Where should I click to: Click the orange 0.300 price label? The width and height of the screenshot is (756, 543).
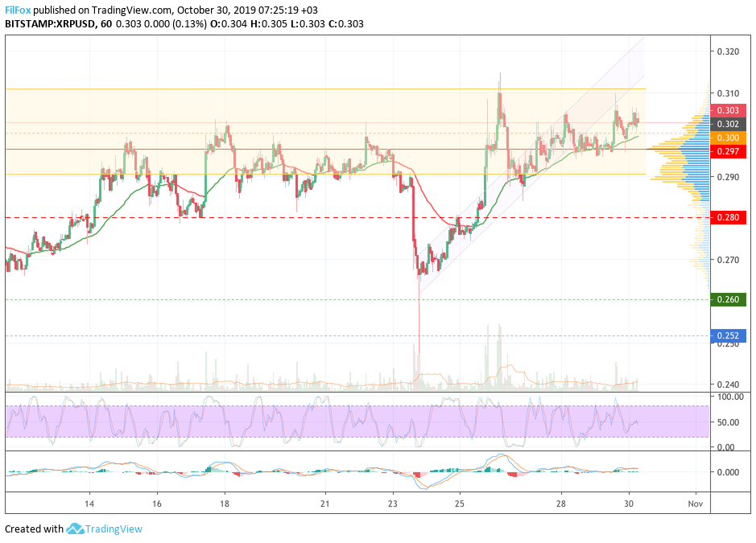(x=728, y=138)
